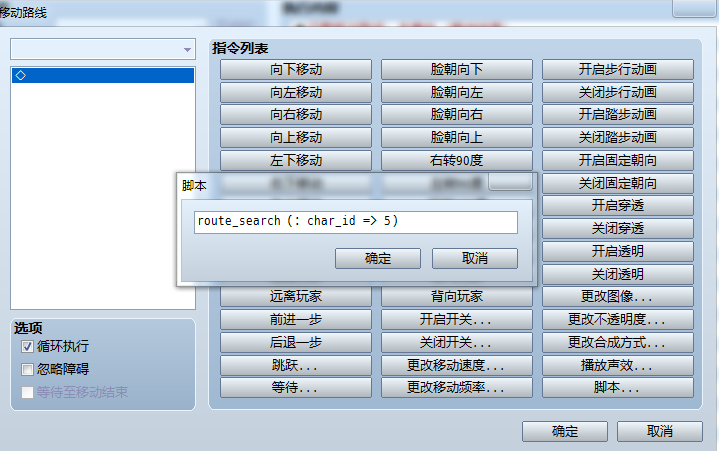
Task: Expand the character selection dropdown
Action: click(187, 50)
